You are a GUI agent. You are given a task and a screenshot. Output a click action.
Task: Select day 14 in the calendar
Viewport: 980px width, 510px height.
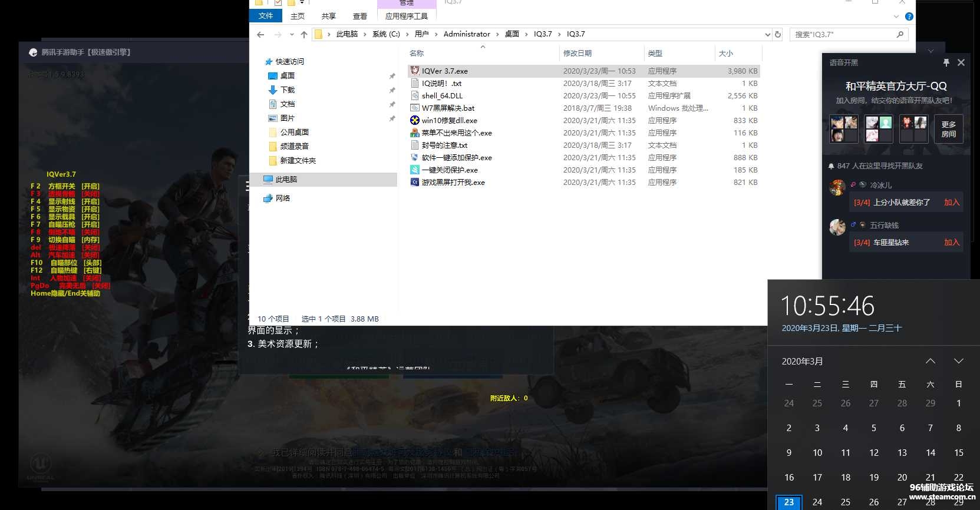pos(930,452)
